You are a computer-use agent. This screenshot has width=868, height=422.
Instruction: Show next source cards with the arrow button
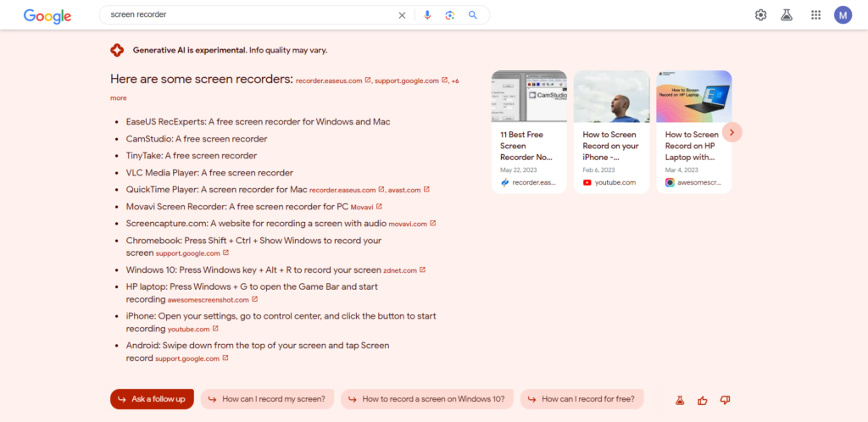732,132
